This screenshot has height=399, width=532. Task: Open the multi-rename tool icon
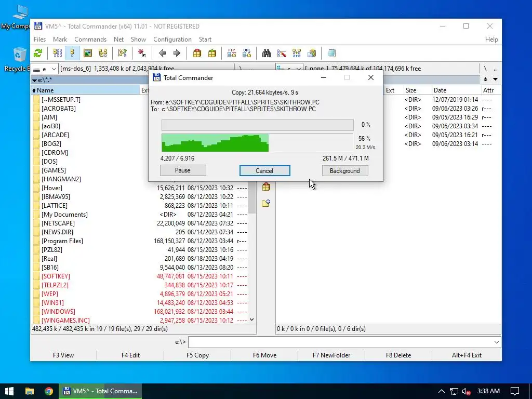[281, 54]
